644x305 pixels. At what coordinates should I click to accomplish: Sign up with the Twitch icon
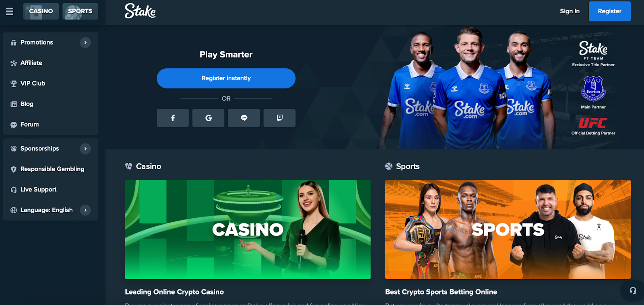pyautogui.click(x=280, y=118)
